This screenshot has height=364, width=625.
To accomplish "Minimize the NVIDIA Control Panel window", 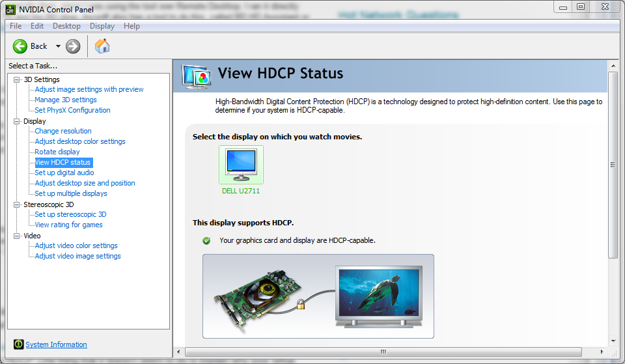I will pos(562,7).
